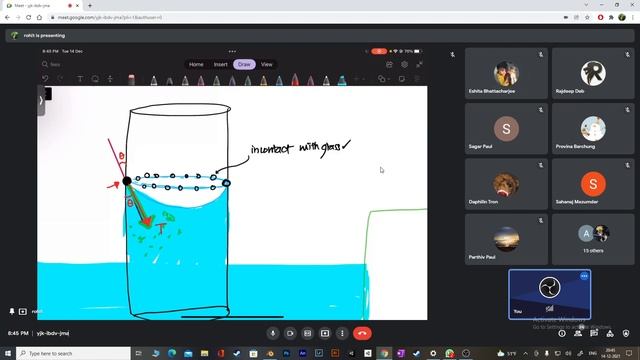The image size is (640, 360).
Task: Click the Type here to search box
Action: click(x=73, y=353)
